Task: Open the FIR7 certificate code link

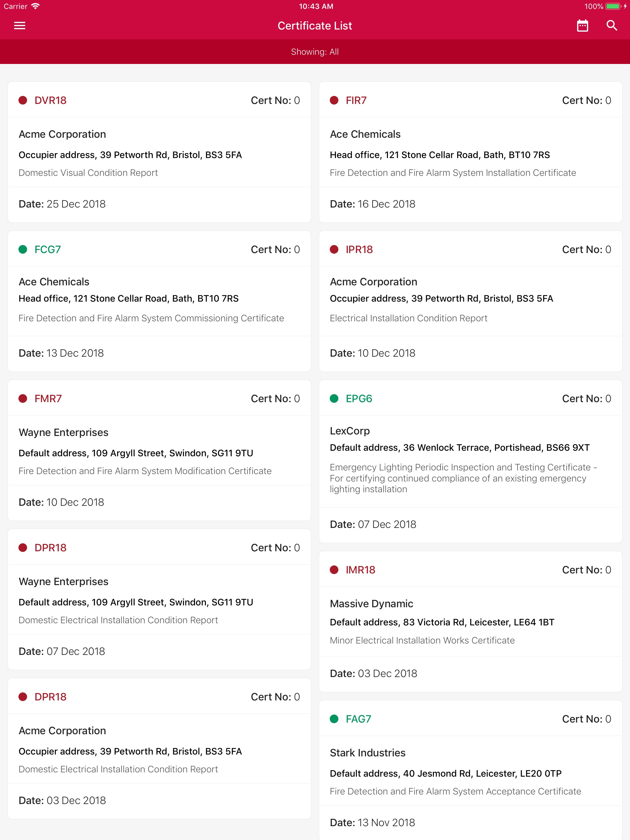Action: (x=356, y=100)
